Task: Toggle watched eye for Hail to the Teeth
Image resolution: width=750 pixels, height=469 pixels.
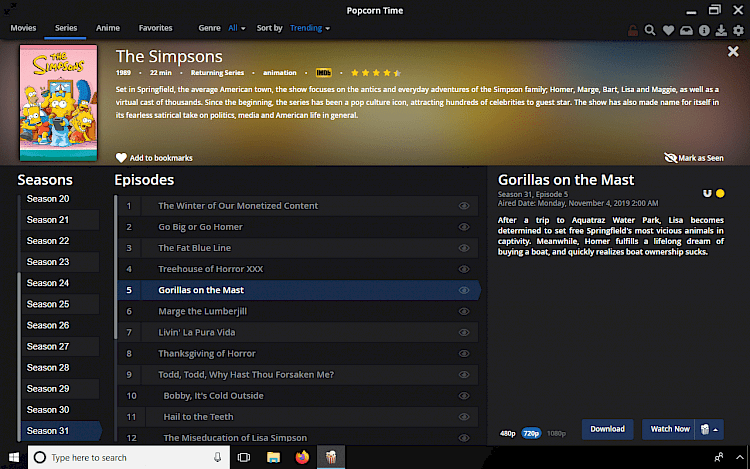Action: (464, 417)
